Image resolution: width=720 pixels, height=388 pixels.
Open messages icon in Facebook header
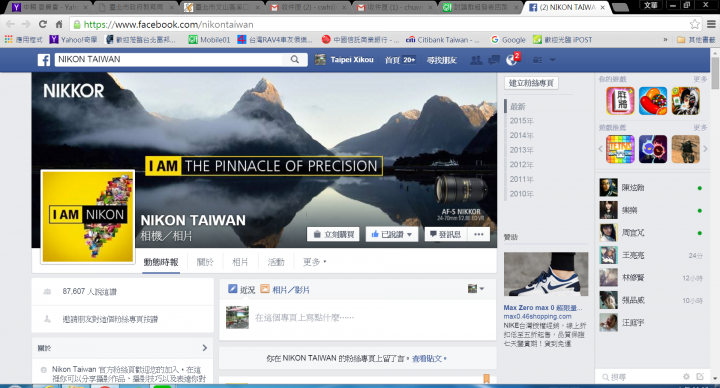(x=494, y=60)
